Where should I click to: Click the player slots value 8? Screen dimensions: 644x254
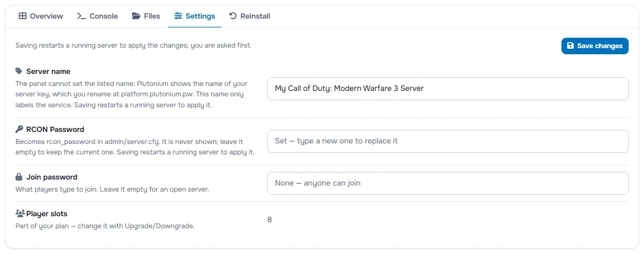pos(270,220)
